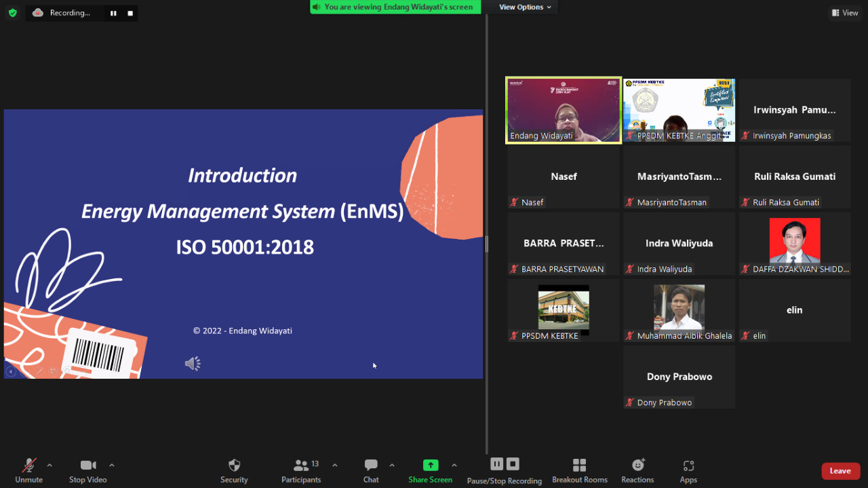
Task: Click the speaker audio icon on the slide
Action: point(193,364)
